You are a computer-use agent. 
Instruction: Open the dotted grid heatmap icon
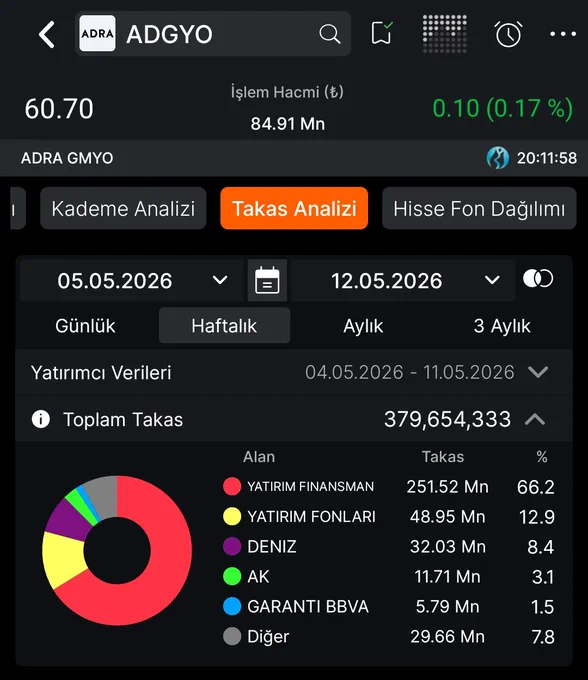[x=444, y=34]
